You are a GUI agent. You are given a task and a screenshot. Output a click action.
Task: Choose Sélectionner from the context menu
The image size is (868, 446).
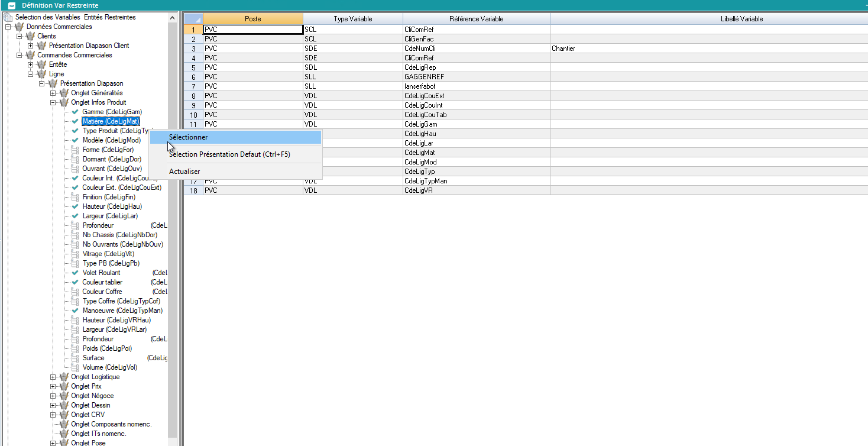(x=188, y=137)
